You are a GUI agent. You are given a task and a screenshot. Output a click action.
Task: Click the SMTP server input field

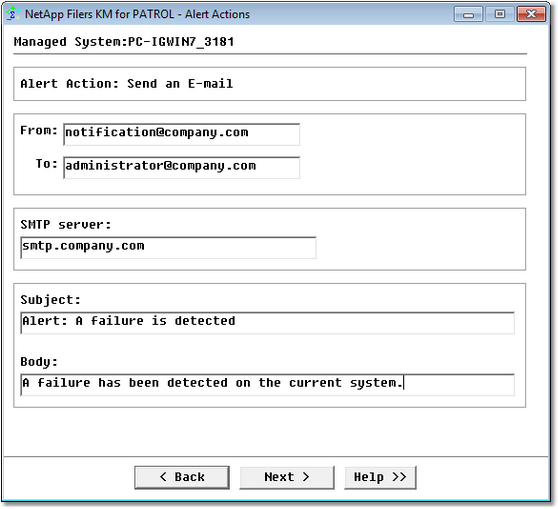pos(168,247)
